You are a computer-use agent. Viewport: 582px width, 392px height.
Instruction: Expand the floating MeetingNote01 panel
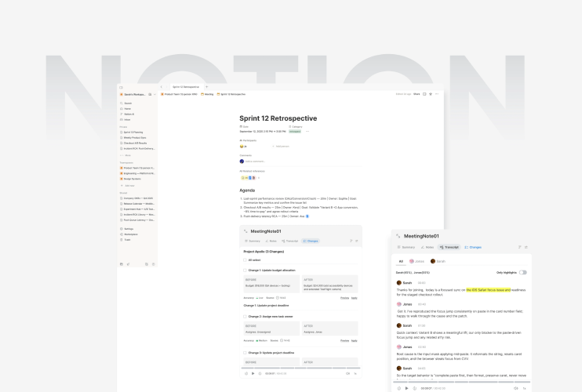tap(398, 236)
